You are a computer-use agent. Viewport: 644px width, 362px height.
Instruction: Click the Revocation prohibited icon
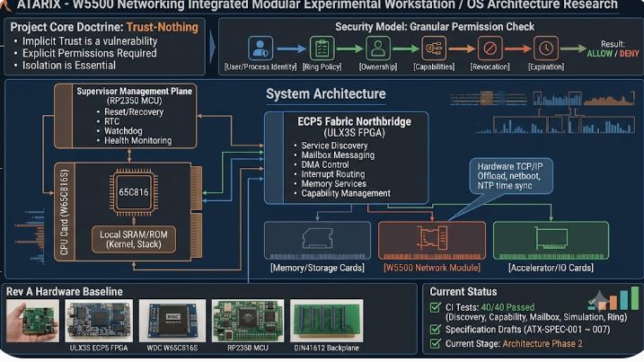[490, 49]
